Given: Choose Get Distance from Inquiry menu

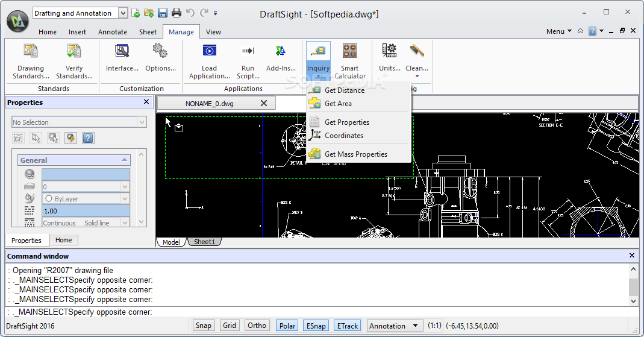Looking at the screenshot, I should [358, 90].
